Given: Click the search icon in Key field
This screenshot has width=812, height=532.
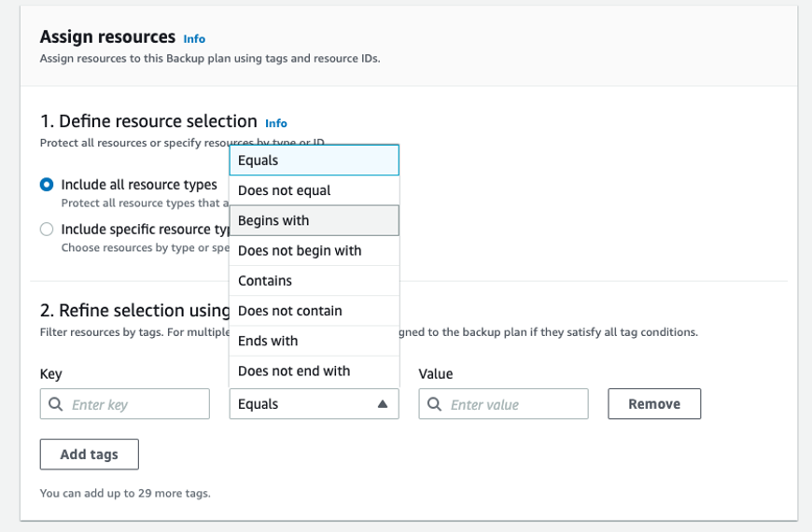Looking at the screenshot, I should tap(56, 404).
